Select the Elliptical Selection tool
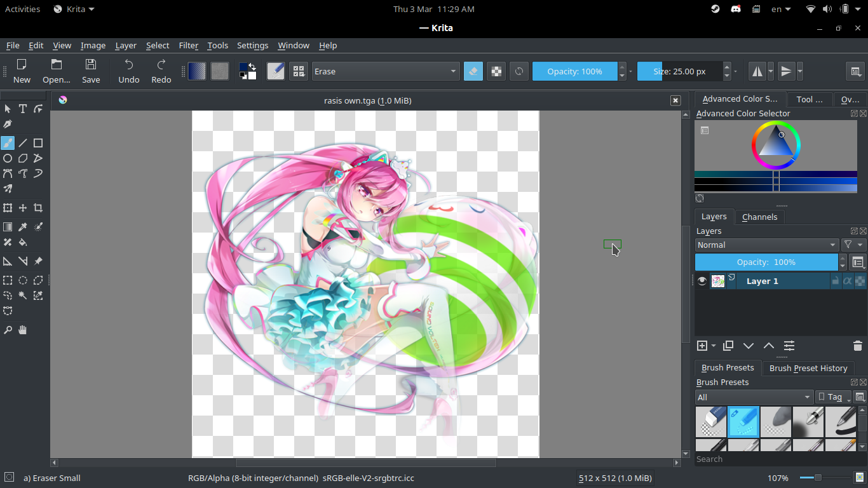This screenshot has width=868, height=488. 23,280
